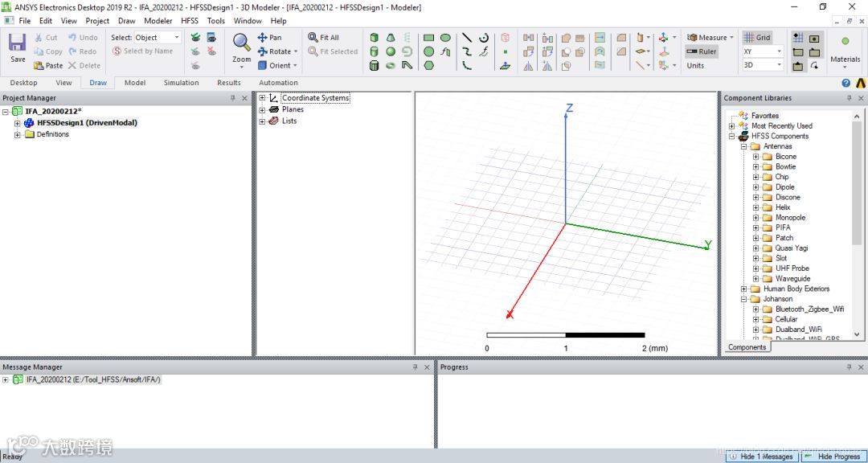Open the Rotate dropdown arrow
The image size is (868, 463).
pos(296,51)
